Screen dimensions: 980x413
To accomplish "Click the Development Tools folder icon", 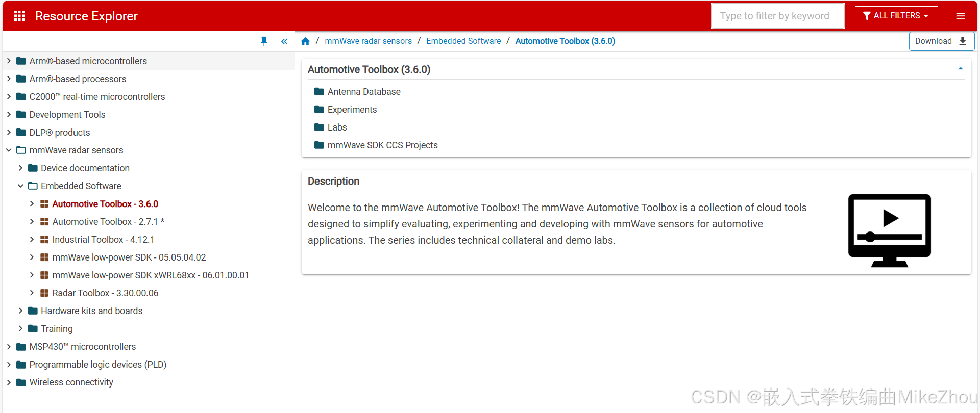I will [21, 114].
